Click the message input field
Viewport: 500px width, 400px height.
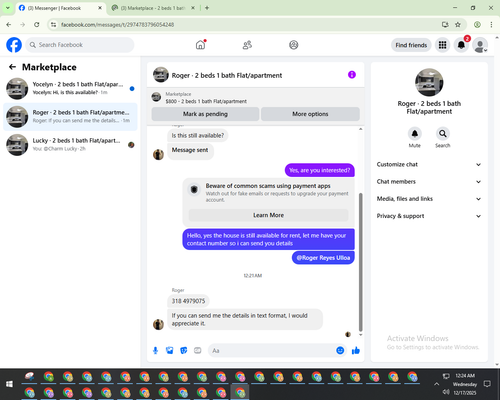[272, 351]
